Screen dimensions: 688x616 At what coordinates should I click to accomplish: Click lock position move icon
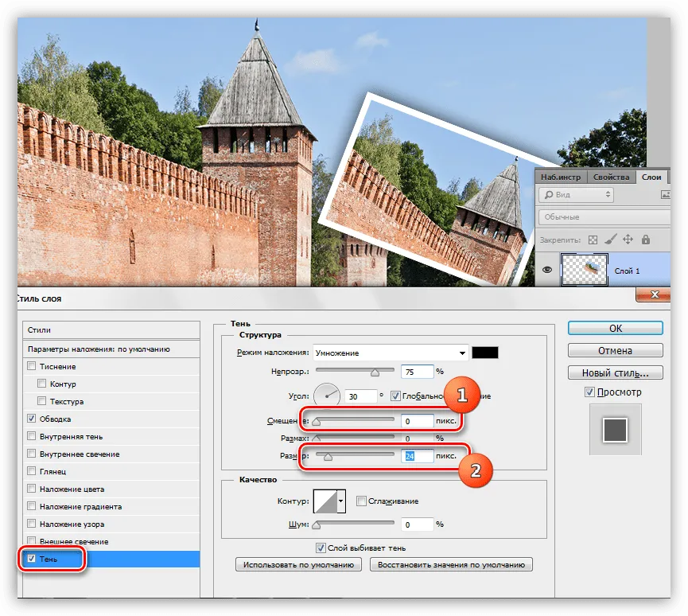click(x=628, y=240)
